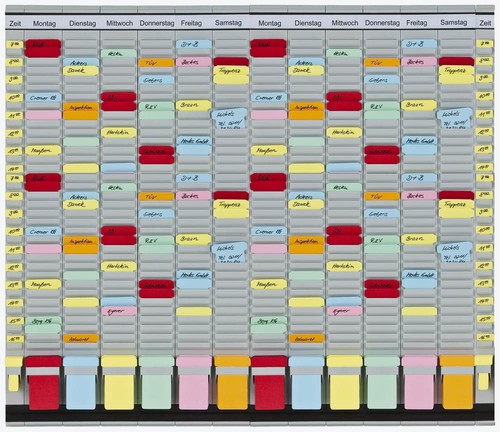Select the second Mittwoch column header

345,23
